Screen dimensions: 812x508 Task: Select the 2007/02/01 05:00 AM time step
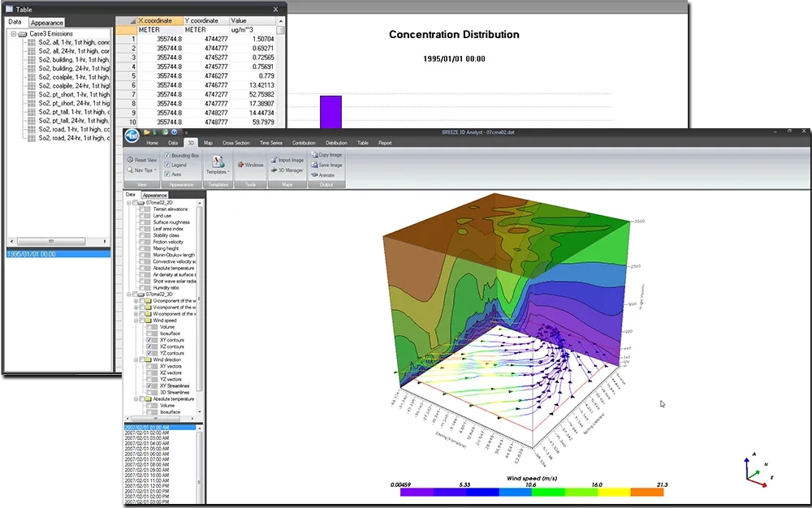[146, 448]
